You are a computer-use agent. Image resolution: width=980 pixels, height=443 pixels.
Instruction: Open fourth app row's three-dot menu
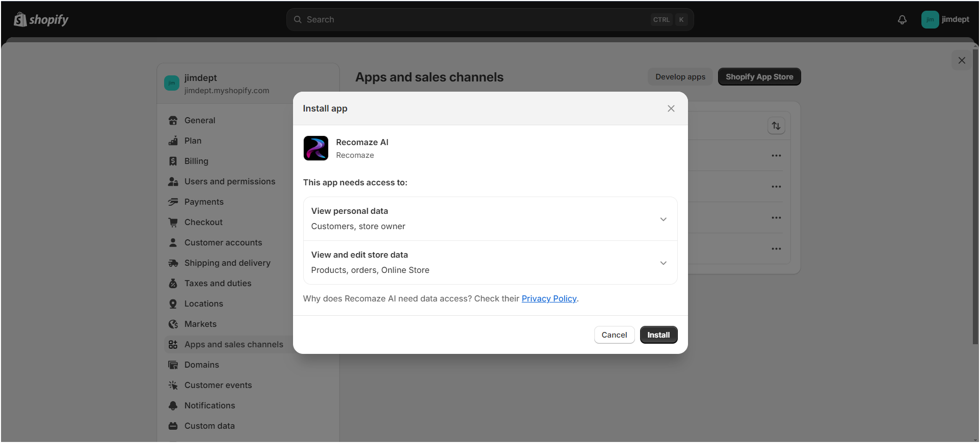point(776,248)
